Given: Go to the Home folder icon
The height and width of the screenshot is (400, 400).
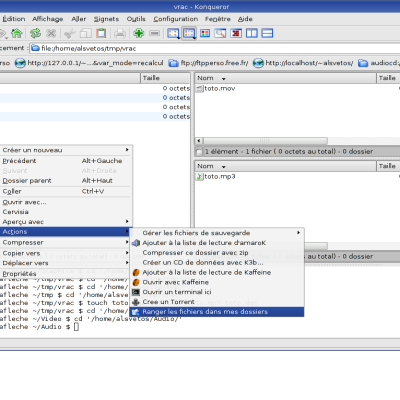Looking at the screenshot, I should pos(16,33).
